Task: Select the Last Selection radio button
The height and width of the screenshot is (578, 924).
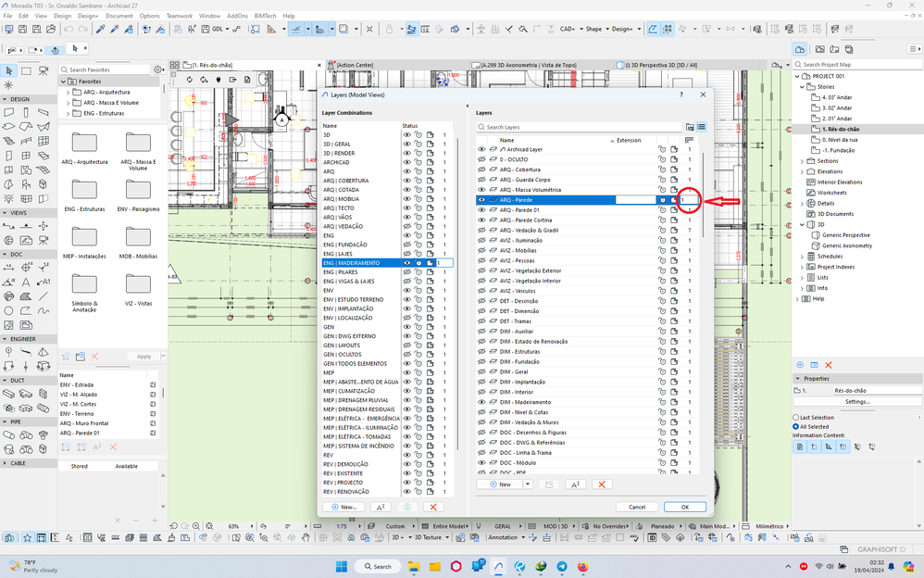Action: point(795,418)
